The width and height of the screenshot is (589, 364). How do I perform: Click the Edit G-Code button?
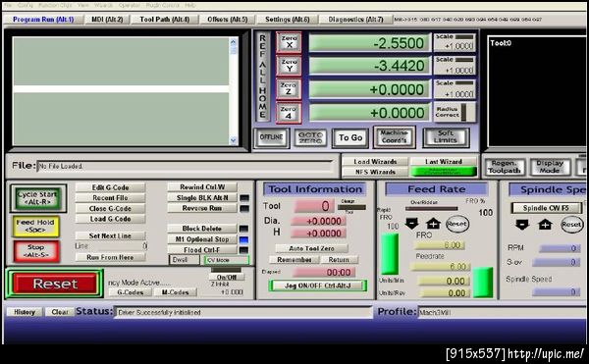click(110, 187)
